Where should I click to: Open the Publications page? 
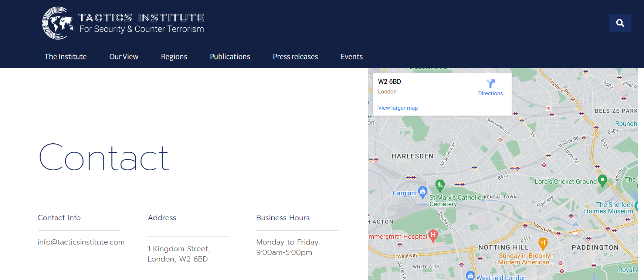click(x=230, y=57)
